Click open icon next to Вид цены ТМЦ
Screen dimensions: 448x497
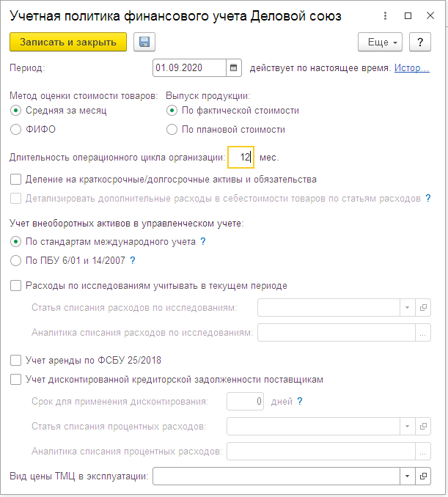[x=423, y=476]
